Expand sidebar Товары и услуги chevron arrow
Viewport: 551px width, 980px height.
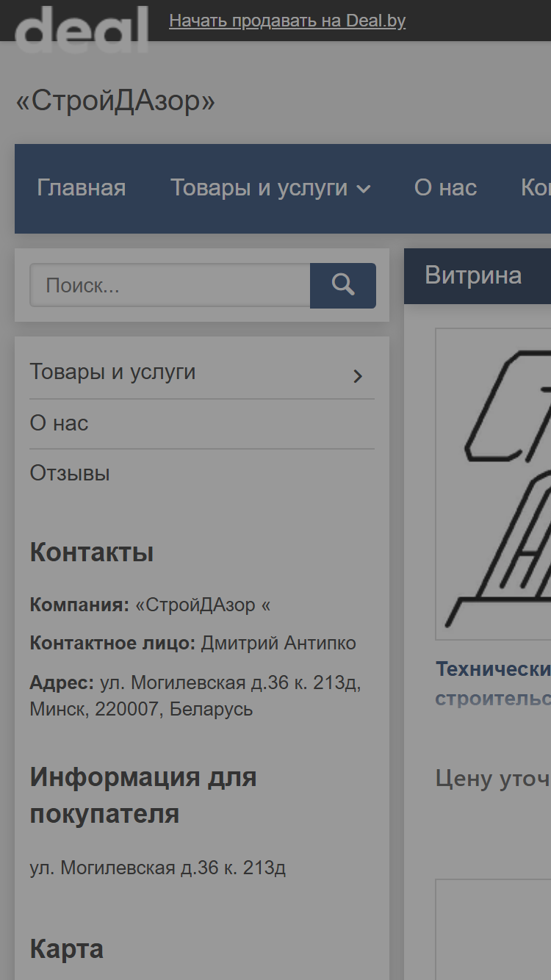(x=358, y=376)
